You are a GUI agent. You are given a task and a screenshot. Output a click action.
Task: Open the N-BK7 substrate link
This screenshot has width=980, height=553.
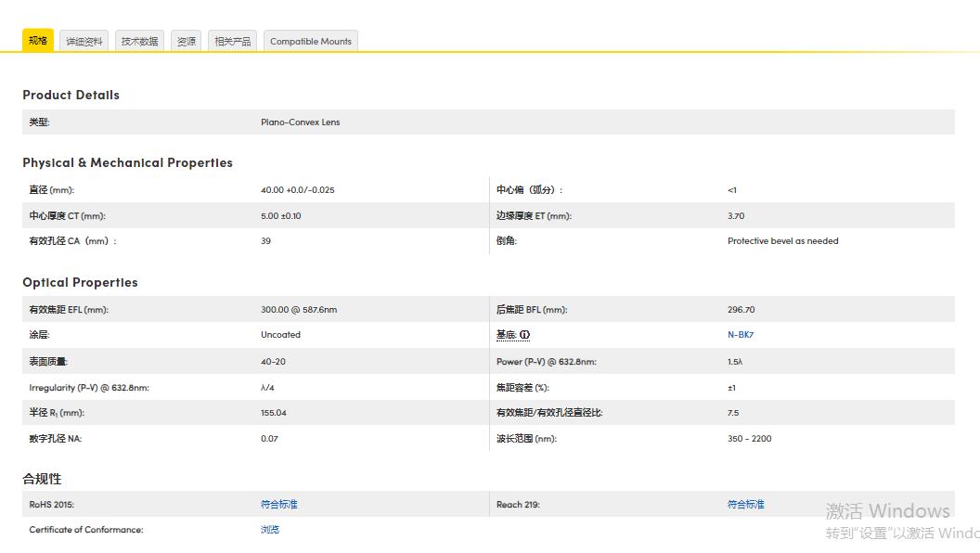(x=741, y=335)
